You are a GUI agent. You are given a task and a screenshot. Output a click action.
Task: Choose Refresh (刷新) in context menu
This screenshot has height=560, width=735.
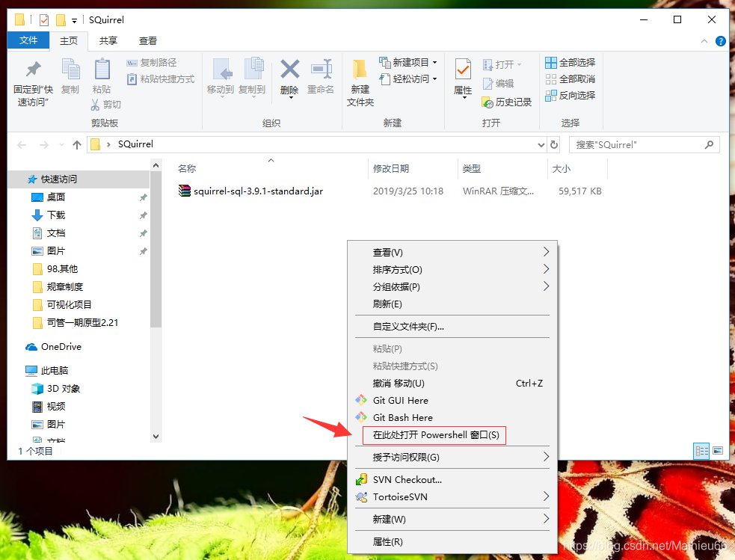(x=452, y=304)
